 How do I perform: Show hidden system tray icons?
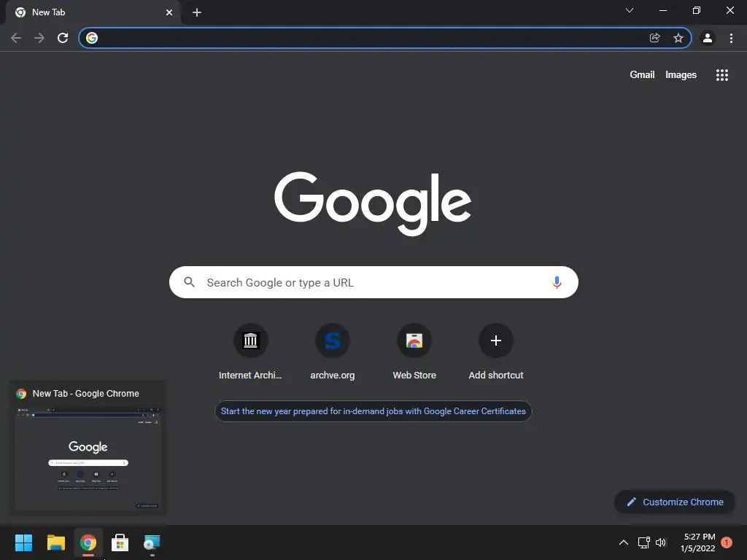pyautogui.click(x=623, y=542)
